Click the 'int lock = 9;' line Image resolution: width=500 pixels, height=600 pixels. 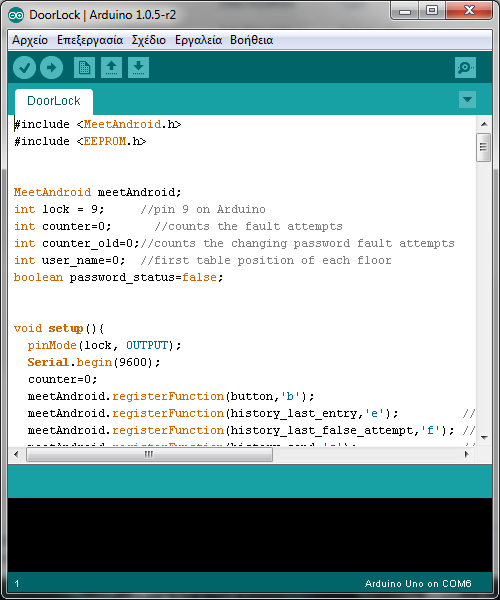click(59, 209)
